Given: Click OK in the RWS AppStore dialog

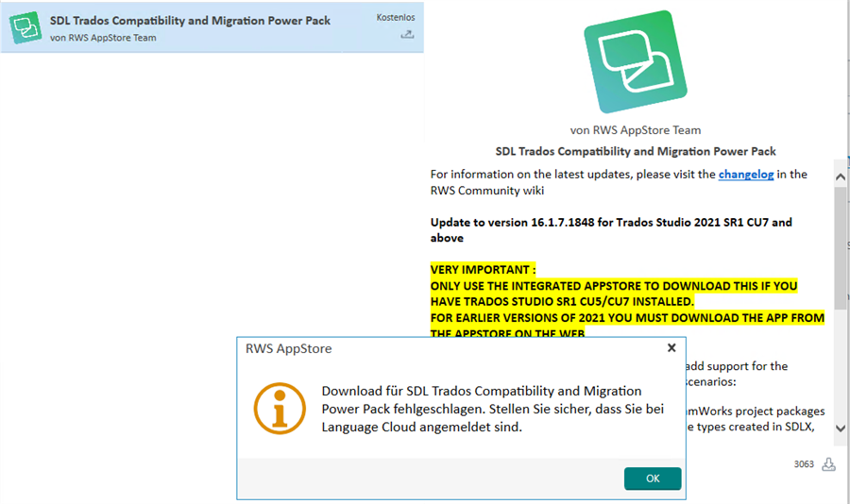Looking at the screenshot, I should 652,479.
